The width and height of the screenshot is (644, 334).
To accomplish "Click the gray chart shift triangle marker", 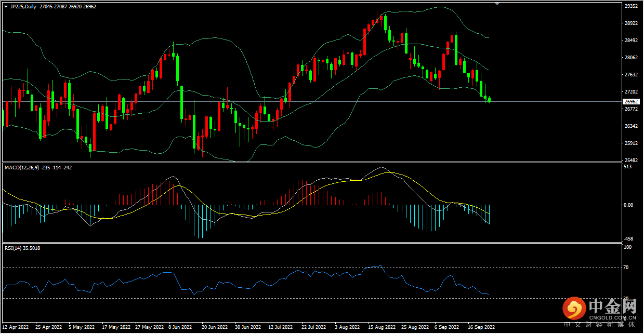I will tap(497, 4).
